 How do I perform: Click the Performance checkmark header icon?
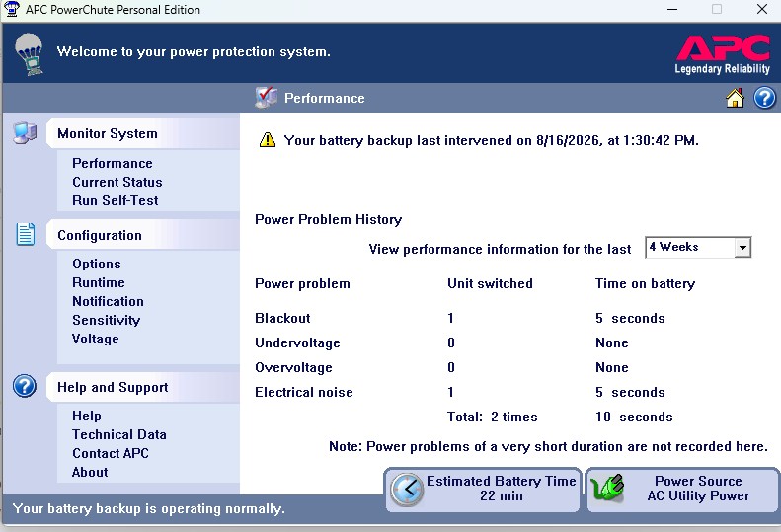point(266,97)
